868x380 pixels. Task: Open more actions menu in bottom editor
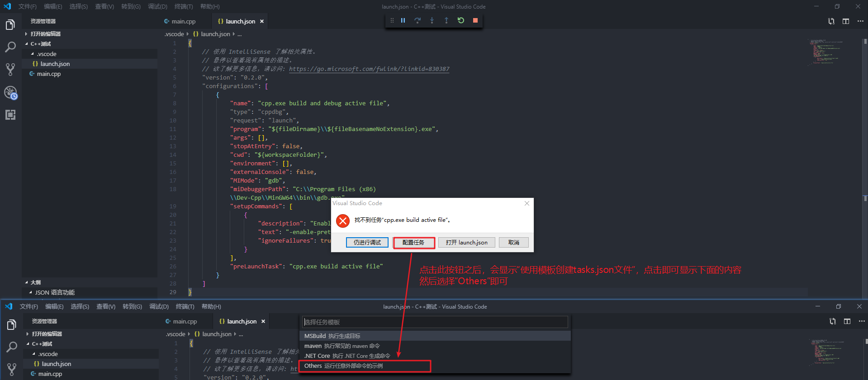coord(862,321)
